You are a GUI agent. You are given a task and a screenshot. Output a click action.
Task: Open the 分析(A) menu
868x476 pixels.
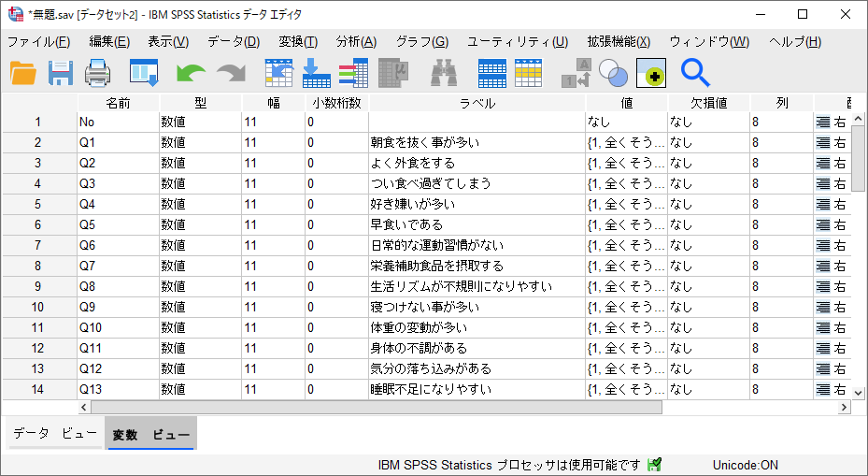356,41
